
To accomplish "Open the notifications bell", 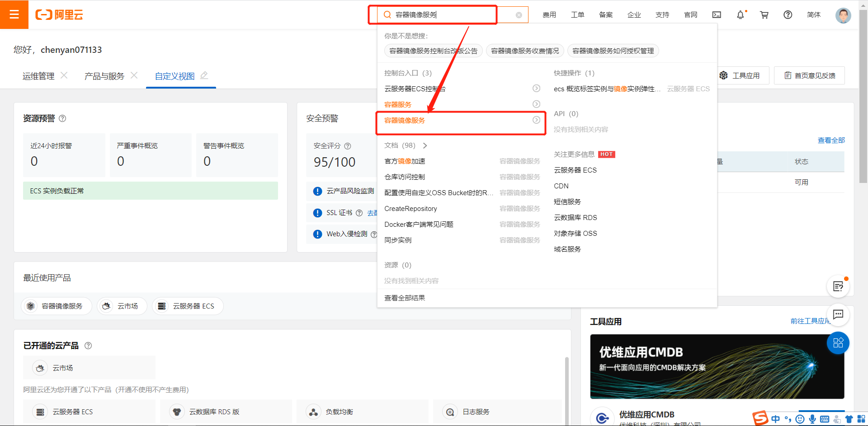I will [x=740, y=14].
